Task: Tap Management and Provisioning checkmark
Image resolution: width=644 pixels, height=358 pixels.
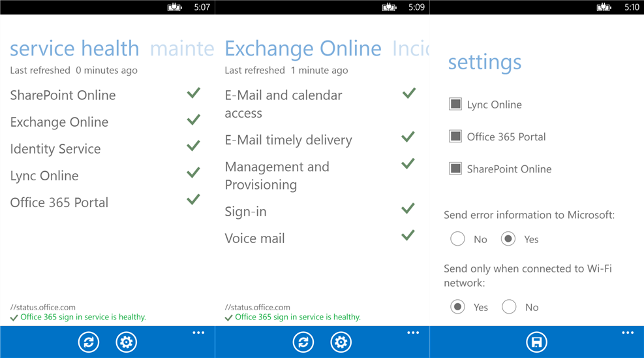Action: (x=408, y=164)
